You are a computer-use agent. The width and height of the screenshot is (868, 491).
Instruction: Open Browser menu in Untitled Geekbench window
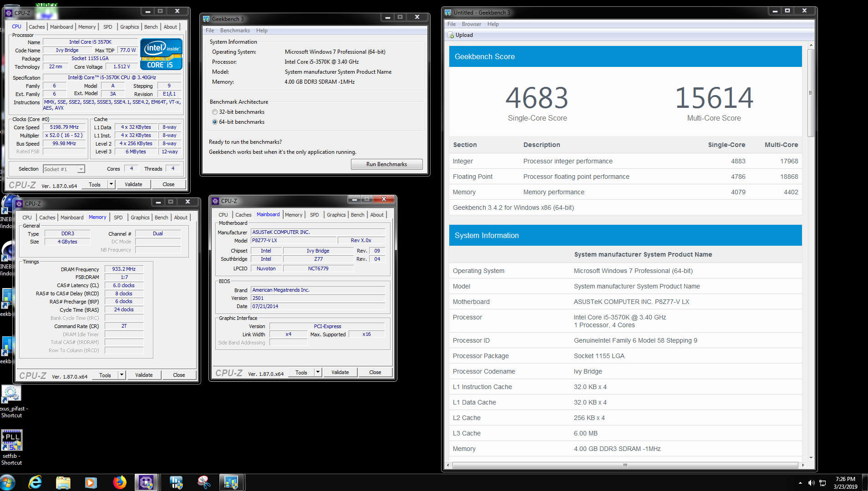point(472,24)
